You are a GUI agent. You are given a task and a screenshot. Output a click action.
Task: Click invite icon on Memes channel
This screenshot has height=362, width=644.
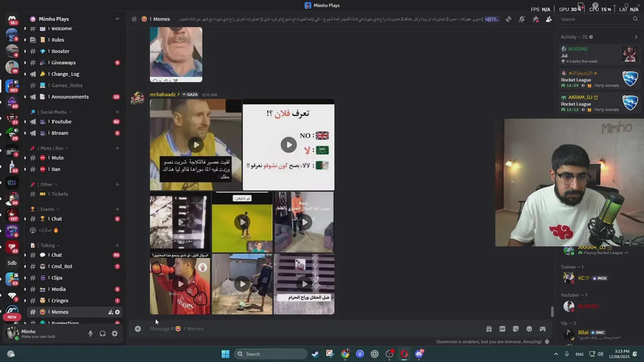pyautogui.click(x=111, y=312)
